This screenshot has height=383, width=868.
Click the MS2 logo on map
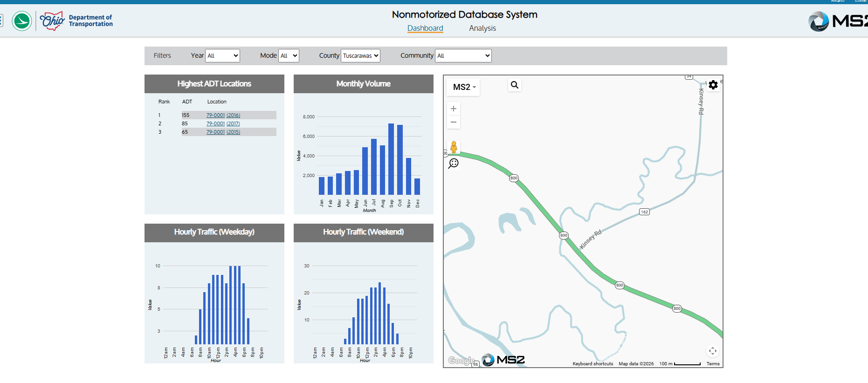pyautogui.click(x=503, y=360)
